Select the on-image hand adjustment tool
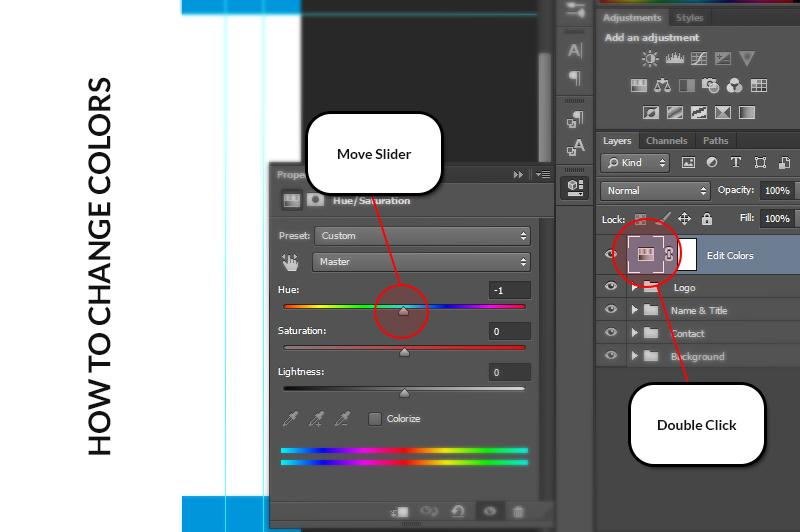This screenshot has width=800, height=532. (x=291, y=262)
